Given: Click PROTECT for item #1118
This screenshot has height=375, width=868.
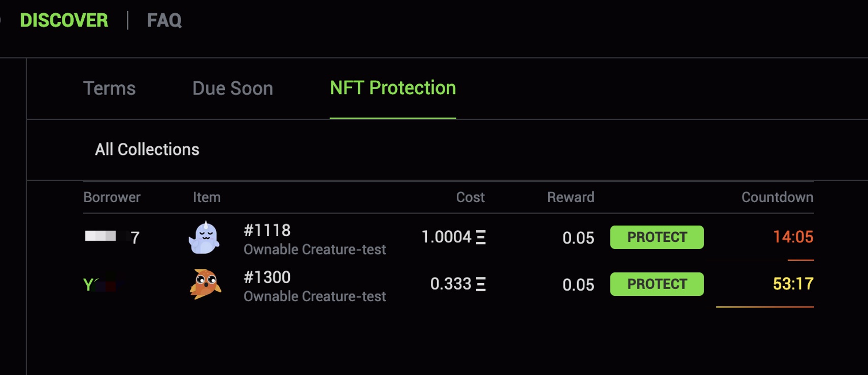Looking at the screenshot, I should (657, 237).
